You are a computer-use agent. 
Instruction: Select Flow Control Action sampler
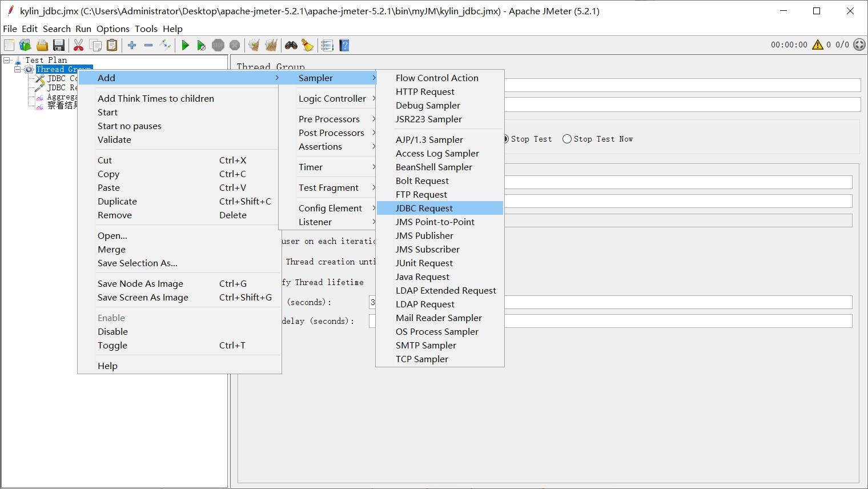[440, 78]
